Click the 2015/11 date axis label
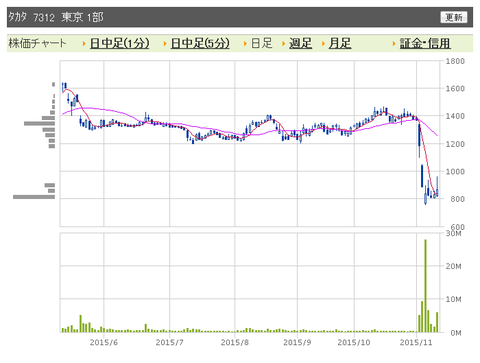The width and height of the screenshot is (480, 363). pyautogui.click(x=416, y=342)
